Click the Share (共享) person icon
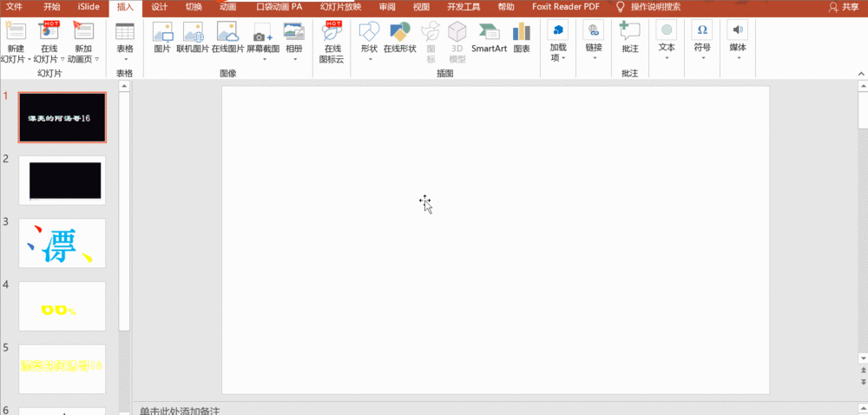The height and width of the screenshot is (415, 868). coord(833,7)
